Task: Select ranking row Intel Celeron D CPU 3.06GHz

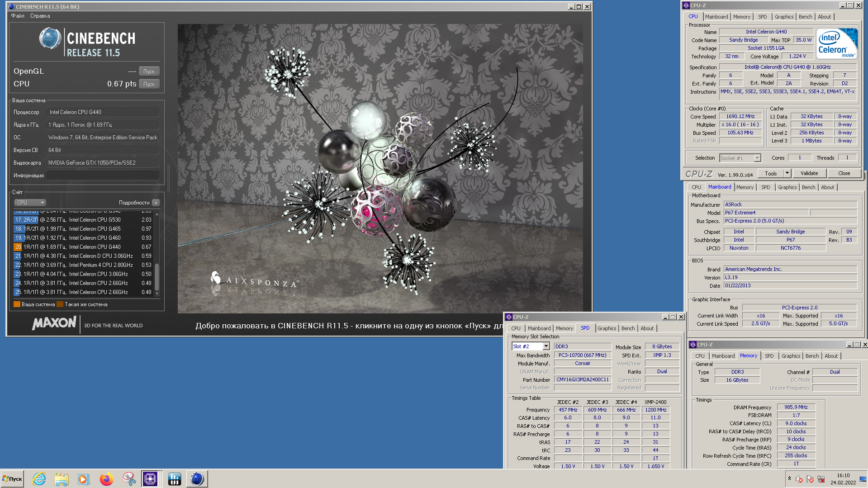Action: click(x=83, y=256)
